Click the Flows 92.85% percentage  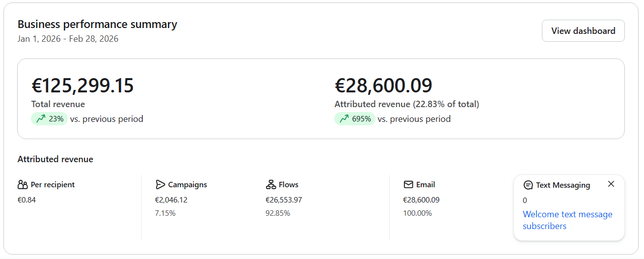[x=277, y=213]
